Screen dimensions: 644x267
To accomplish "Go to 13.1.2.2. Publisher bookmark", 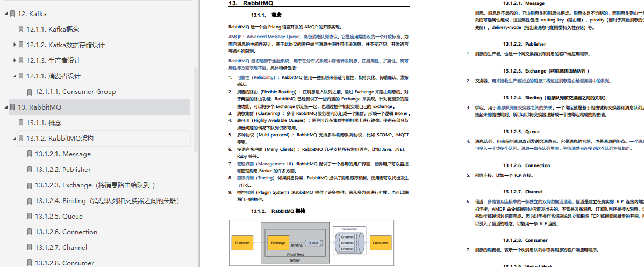I will (63, 170).
